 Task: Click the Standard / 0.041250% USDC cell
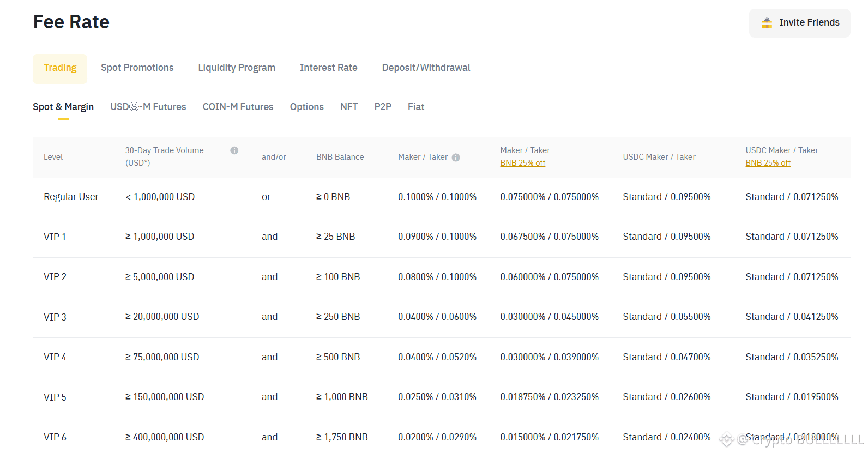coord(792,317)
